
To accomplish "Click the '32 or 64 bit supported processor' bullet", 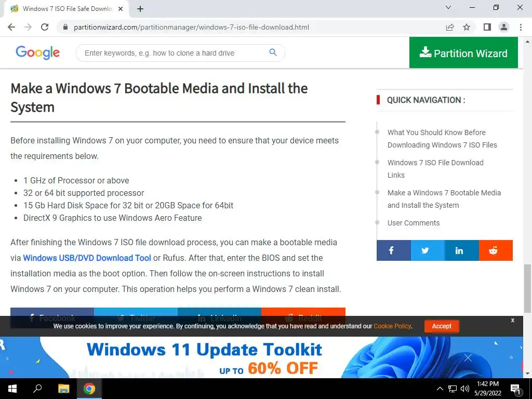I will point(84,193).
